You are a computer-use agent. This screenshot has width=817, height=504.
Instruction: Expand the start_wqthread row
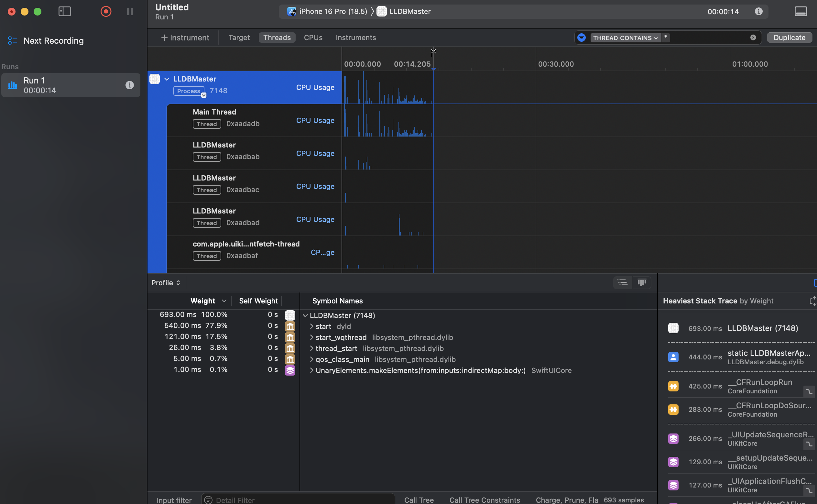(x=311, y=337)
